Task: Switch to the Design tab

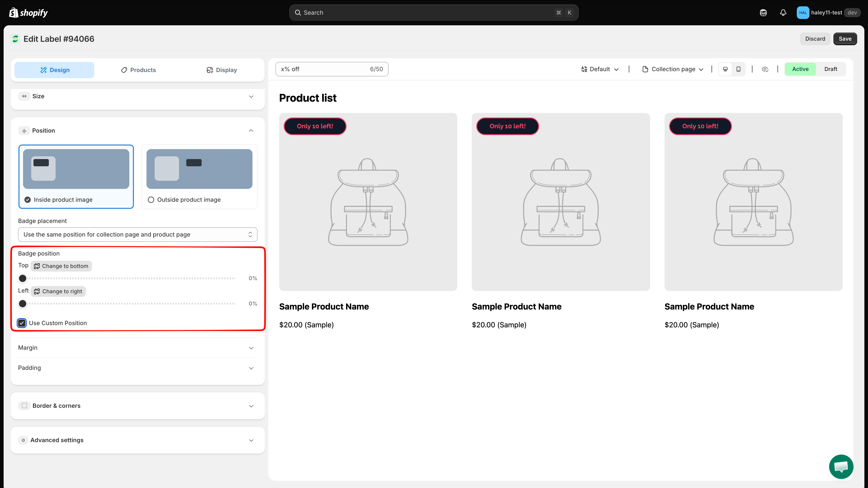Action: [x=54, y=70]
